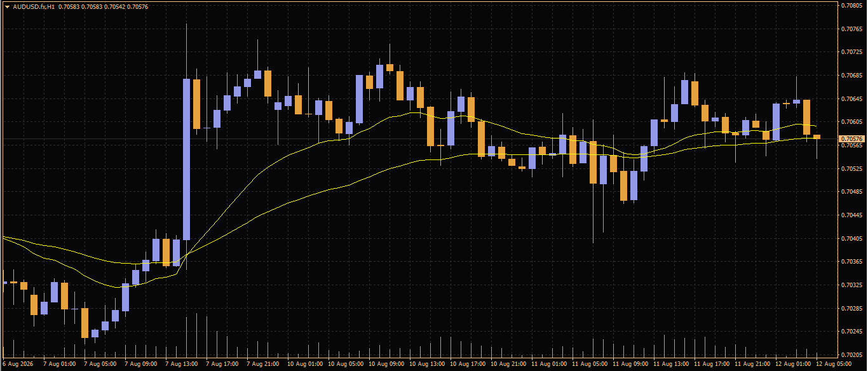Click the small triangle before AUDUSD.fx,H1

coord(7,6)
